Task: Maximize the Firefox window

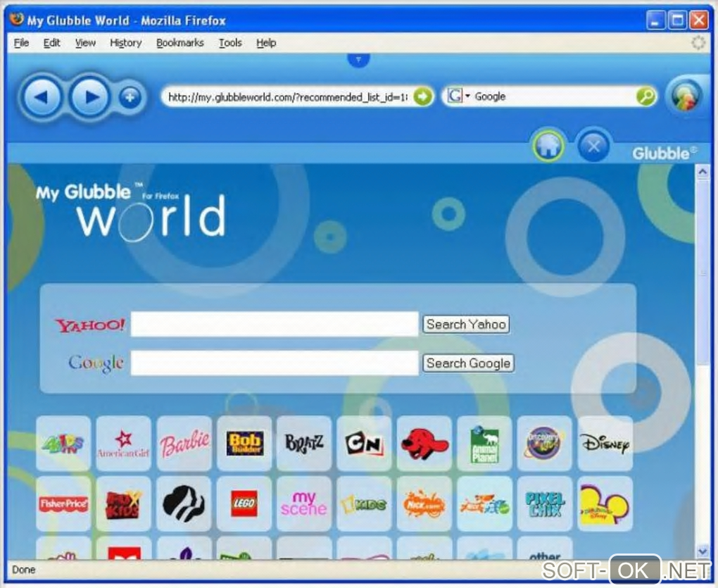Action: point(676,20)
